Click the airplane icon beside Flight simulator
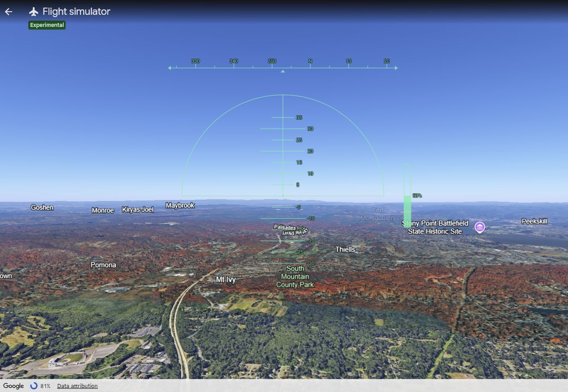This screenshot has width=568, height=392. pyautogui.click(x=34, y=12)
